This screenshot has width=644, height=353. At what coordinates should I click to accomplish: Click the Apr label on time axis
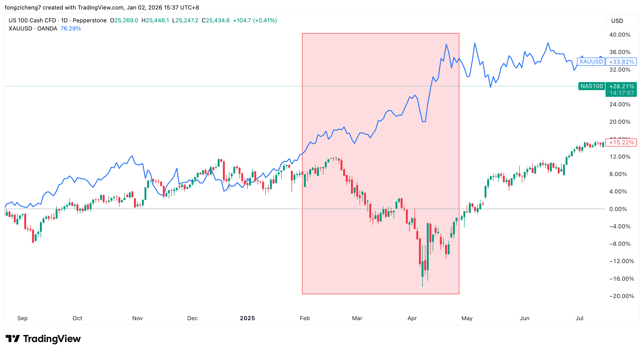pos(412,318)
